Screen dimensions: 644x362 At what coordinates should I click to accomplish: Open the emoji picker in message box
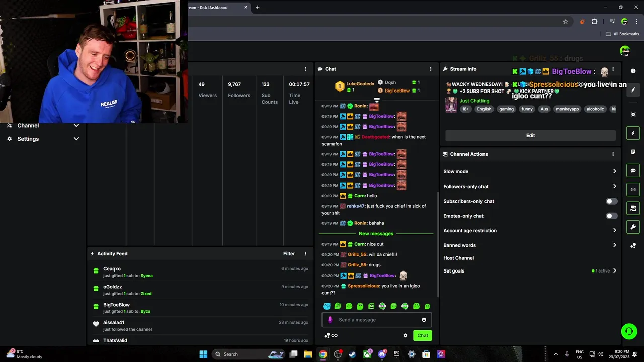pyautogui.click(x=424, y=320)
